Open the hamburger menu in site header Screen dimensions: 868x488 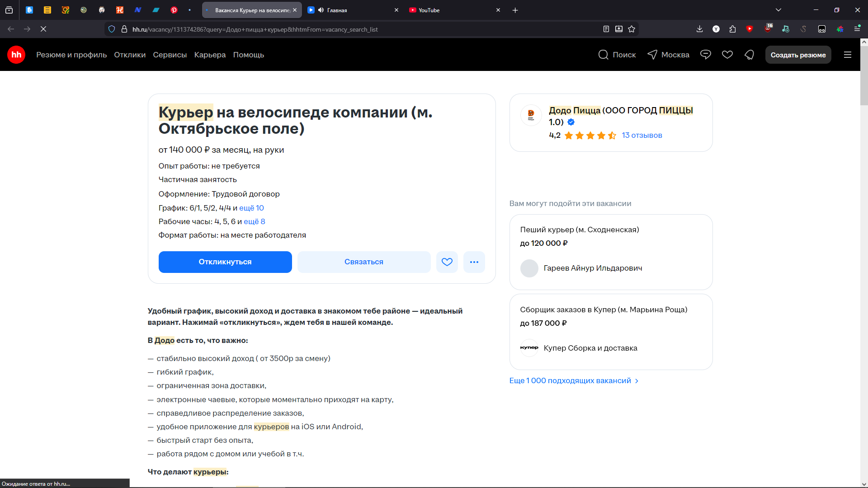[x=847, y=55]
